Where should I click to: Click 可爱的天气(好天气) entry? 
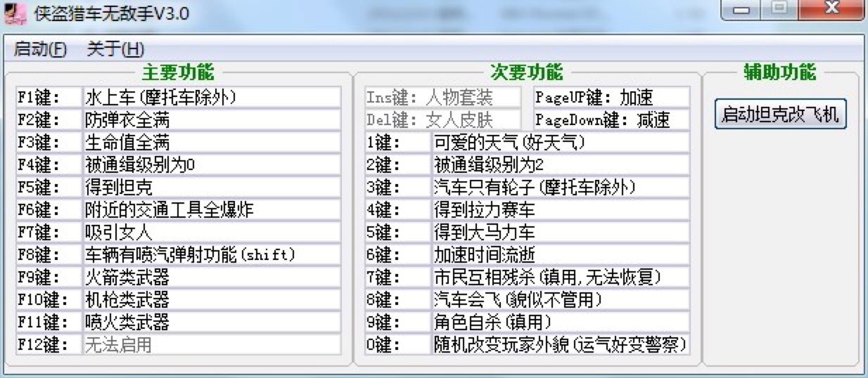click(561, 143)
